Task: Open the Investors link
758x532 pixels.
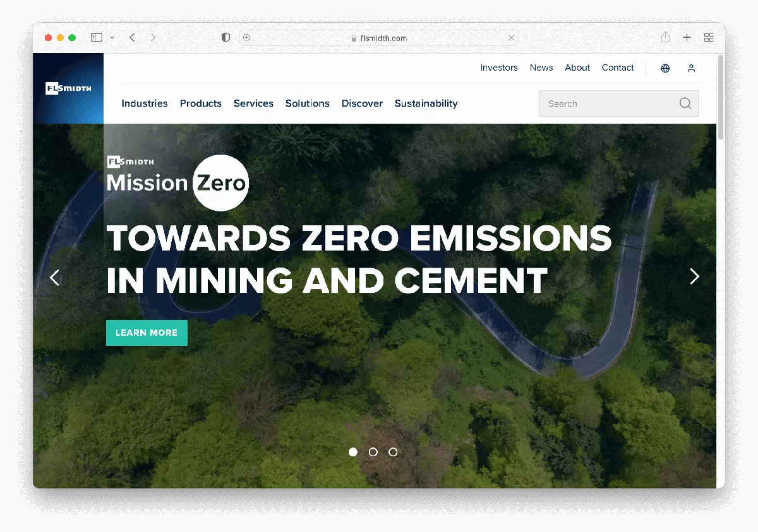Action: 499,68
